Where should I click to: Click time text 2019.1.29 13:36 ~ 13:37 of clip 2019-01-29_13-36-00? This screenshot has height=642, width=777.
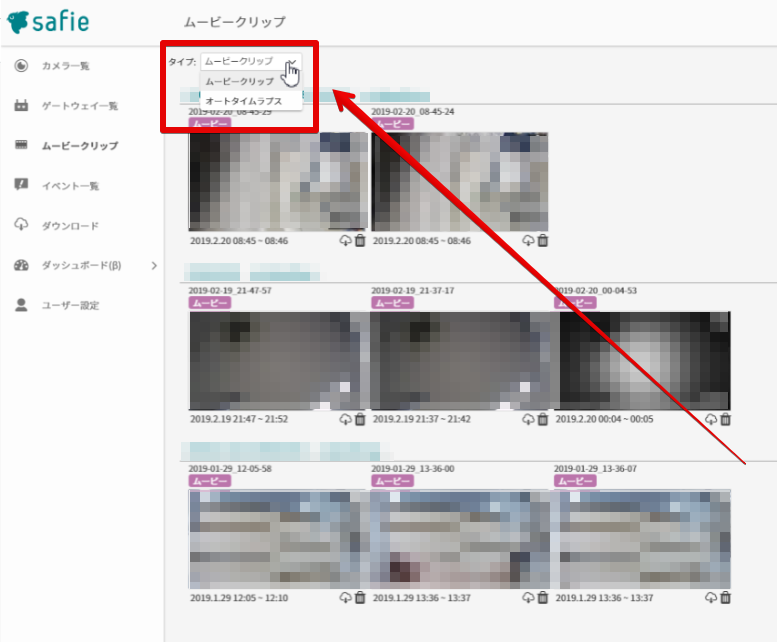tap(422, 598)
